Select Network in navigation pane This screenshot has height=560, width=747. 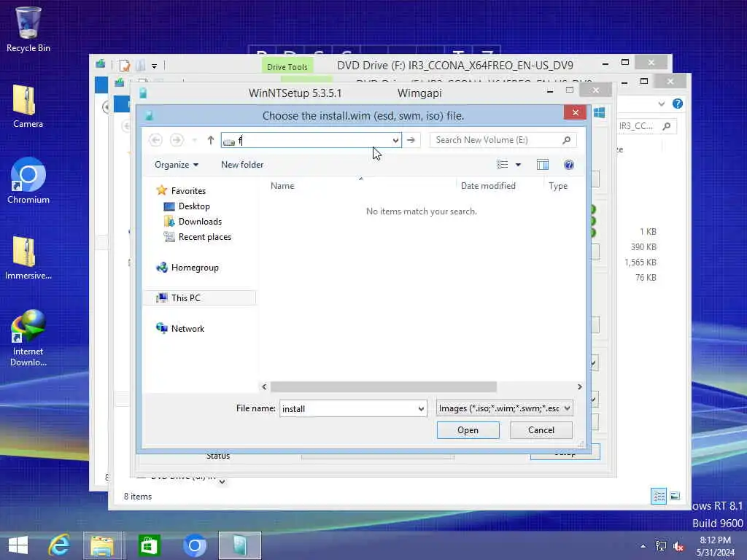click(187, 329)
